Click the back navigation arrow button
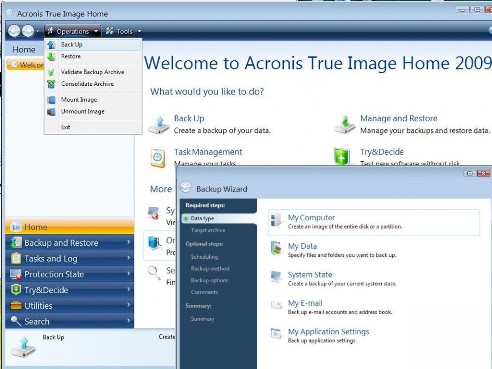 (14, 31)
